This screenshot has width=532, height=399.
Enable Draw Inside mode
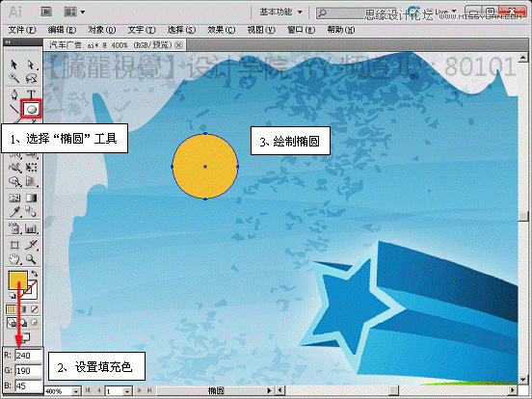35,322
